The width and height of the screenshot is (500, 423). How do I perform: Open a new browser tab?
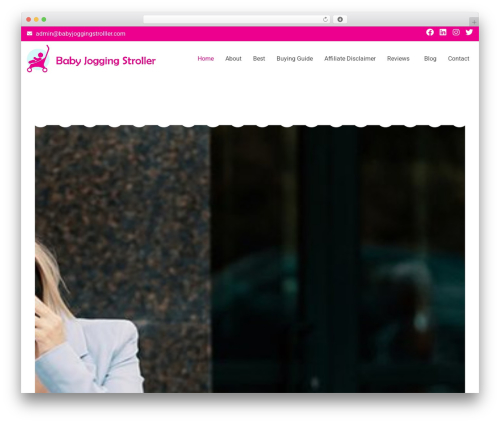pyautogui.click(x=474, y=22)
